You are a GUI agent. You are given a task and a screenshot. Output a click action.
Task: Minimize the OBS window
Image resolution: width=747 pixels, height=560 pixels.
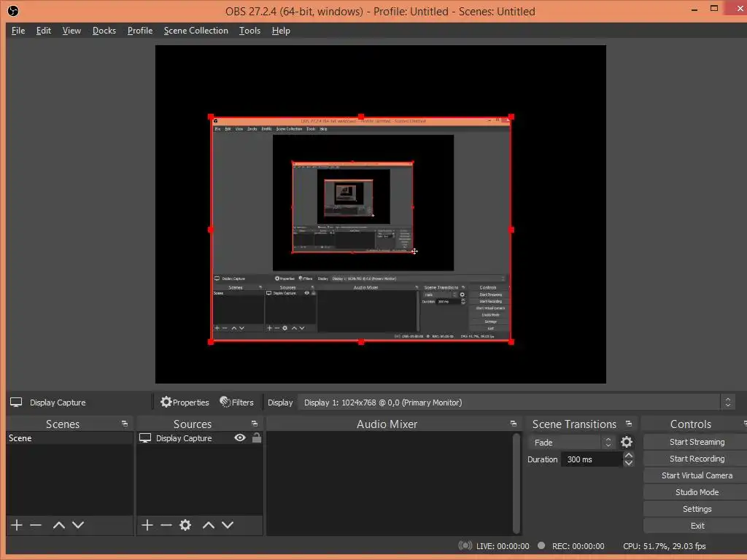tap(694, 9)
